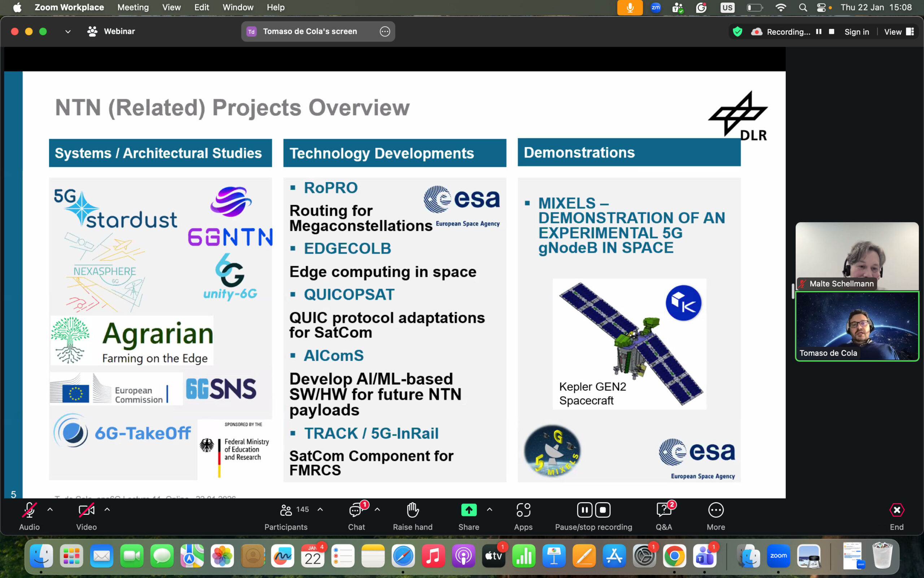Click the Webinar participants icon
The height and width of the screenshot is (578, 924).
(92, 31)
